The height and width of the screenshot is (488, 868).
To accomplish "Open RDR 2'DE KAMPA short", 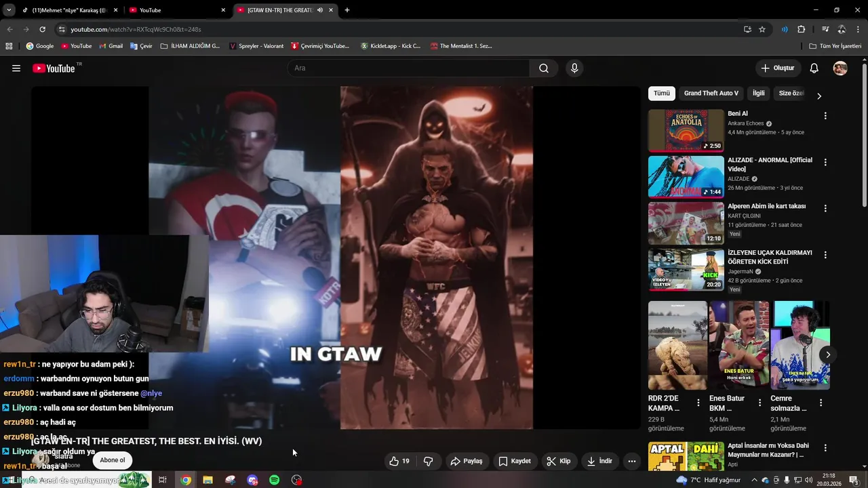I will (x=677, y=346).
